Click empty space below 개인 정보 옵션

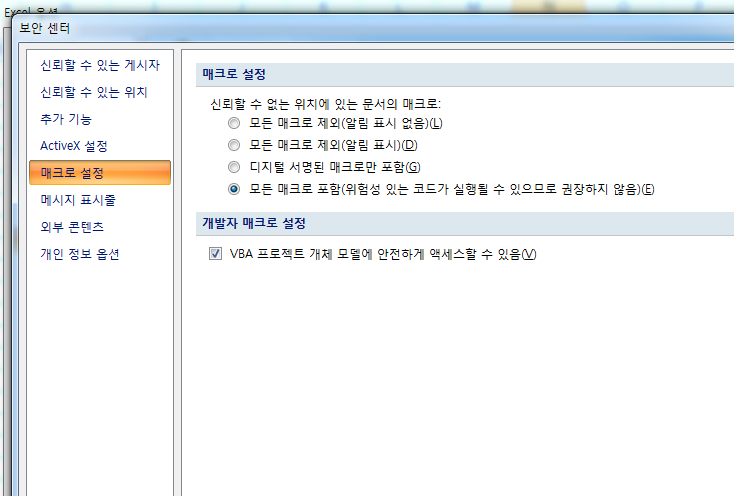pos(99,380)
